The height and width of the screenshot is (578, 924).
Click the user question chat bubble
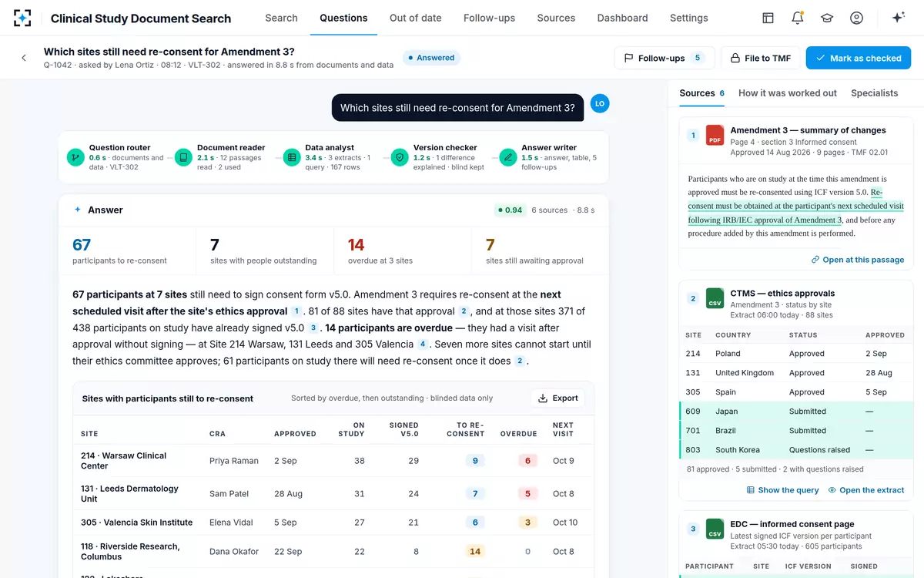pyautogui.click(x=457, y=108)
